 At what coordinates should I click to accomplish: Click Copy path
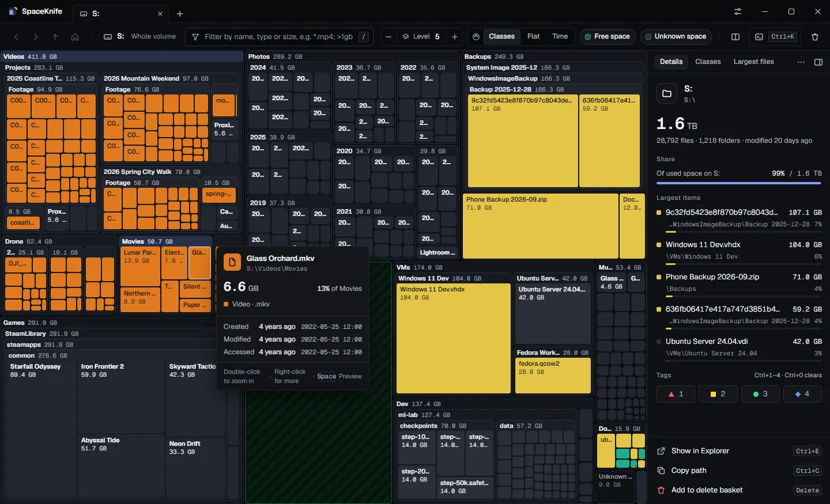740,471
